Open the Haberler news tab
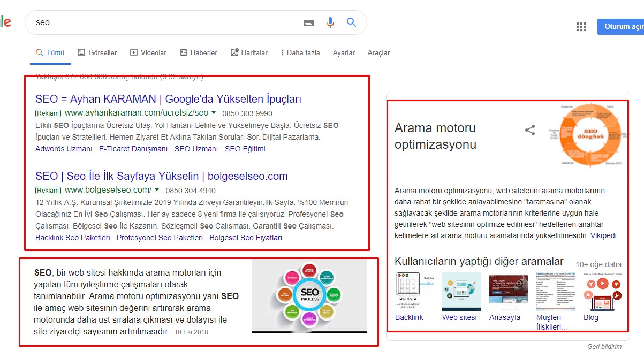This screenshot has width=644, height=350. point(199,52)
